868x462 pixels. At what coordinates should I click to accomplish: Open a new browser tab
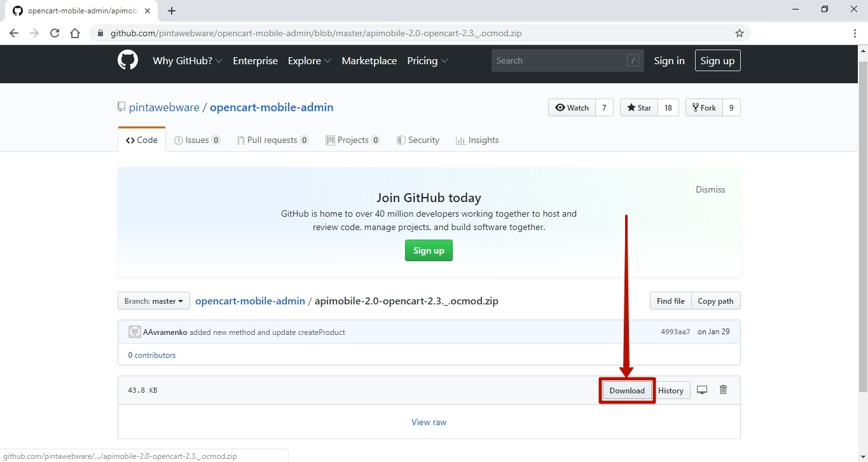pyautogui.click(x=172, y=11)
